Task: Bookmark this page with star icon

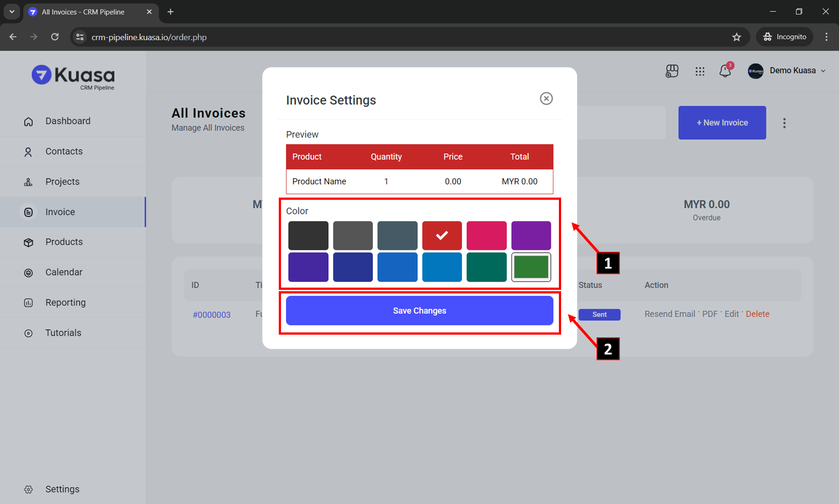Action: coord(736,37)
